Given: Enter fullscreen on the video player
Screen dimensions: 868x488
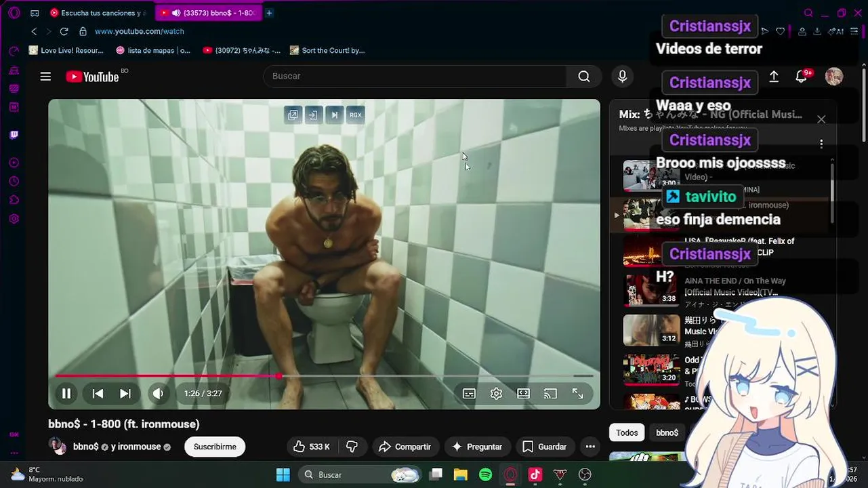Looking at the screenshot, I should [578, 393].
